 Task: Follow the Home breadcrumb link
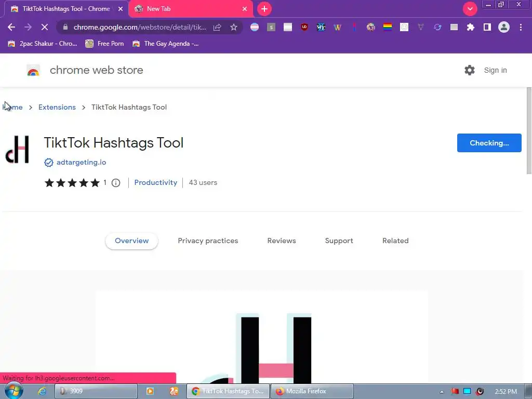[x=12, y=107]
